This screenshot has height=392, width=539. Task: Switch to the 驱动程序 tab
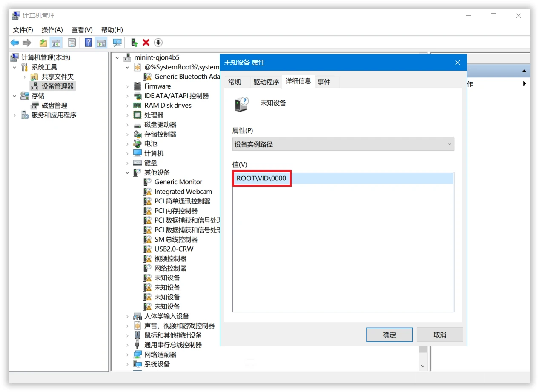[265, 81]
